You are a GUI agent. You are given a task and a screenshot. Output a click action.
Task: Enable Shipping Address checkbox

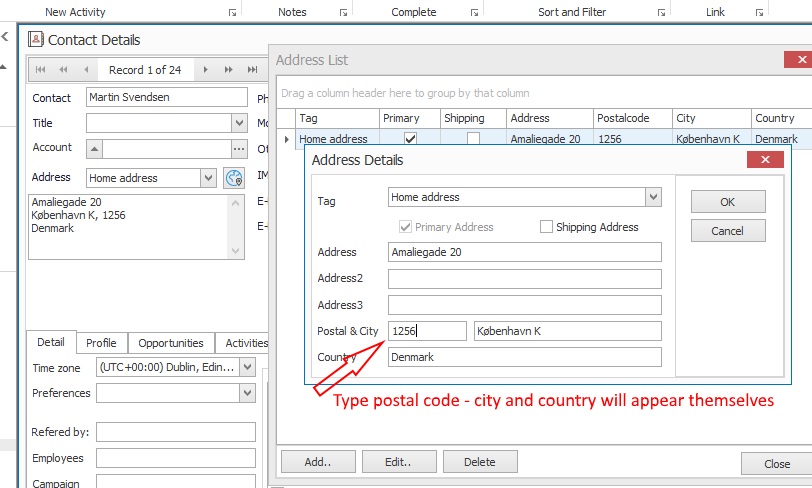(x=546, y=227)
